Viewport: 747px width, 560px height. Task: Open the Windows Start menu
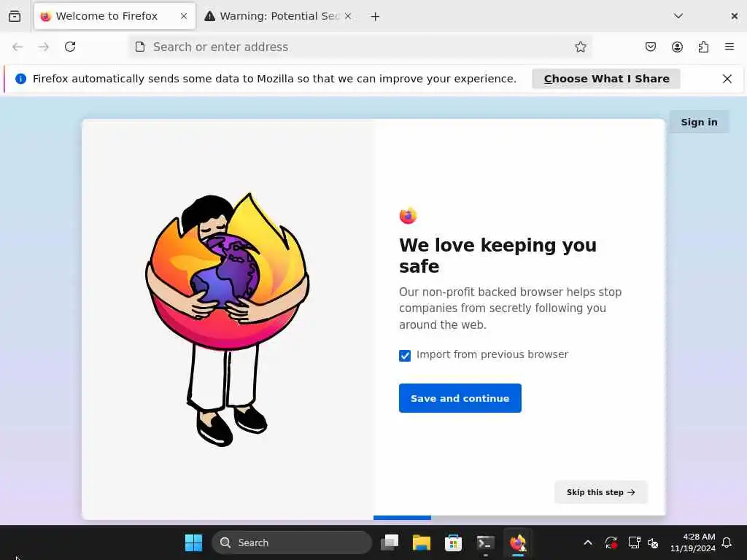click(193, 542)
